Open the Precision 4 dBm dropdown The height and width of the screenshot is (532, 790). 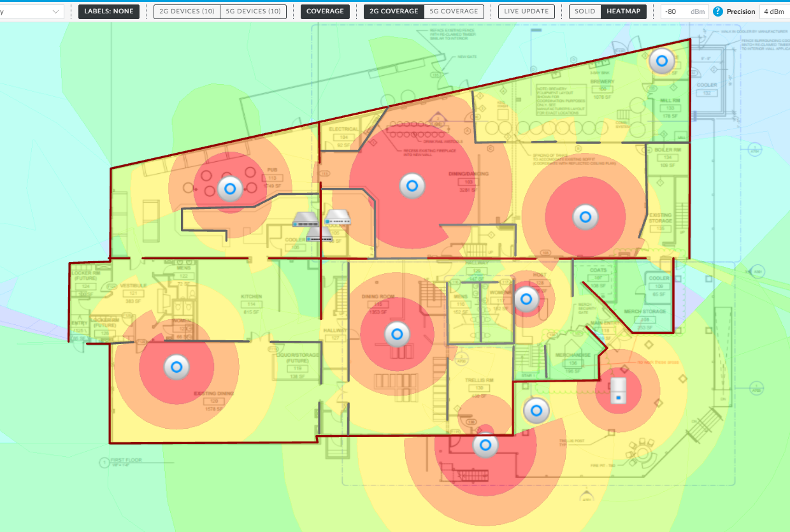[x=774, y=11]
